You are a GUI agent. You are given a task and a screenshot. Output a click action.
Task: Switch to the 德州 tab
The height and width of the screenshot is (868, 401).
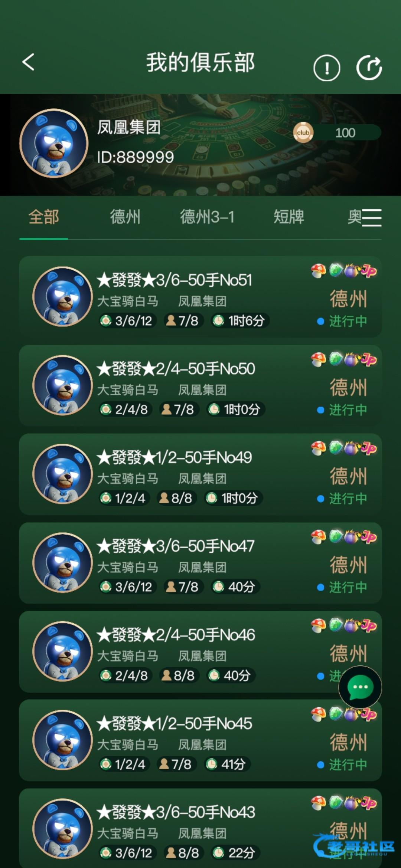coord(125,217)
